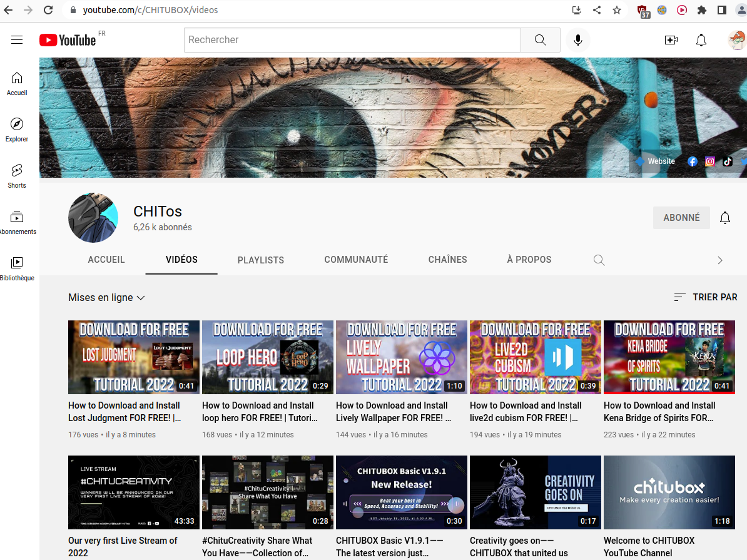Open 'Our very first Live Stream of 2022' title
Screen dimensions: 747x560
(123, 547)
